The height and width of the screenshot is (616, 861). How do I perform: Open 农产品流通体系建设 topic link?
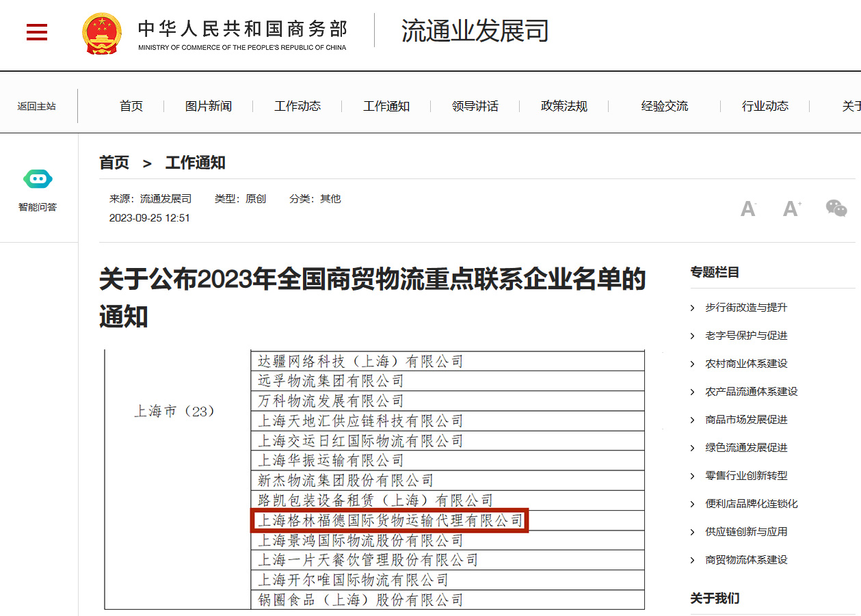(752, 392)
